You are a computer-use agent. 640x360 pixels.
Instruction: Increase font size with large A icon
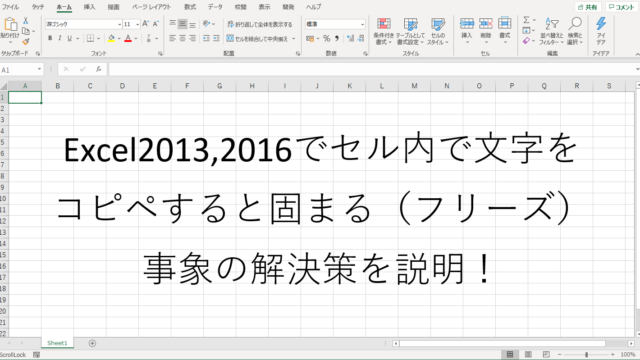(146, 24)
